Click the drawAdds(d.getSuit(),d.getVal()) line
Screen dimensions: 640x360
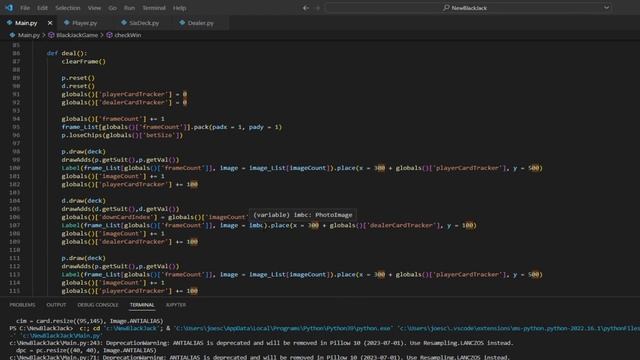(120, 209)
